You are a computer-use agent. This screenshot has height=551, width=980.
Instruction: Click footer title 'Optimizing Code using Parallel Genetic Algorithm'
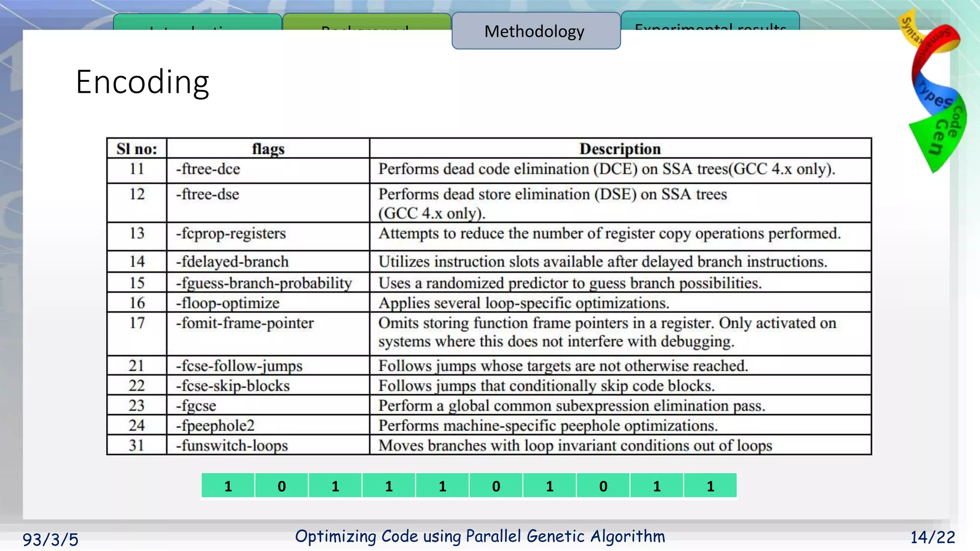coord(480,537)
